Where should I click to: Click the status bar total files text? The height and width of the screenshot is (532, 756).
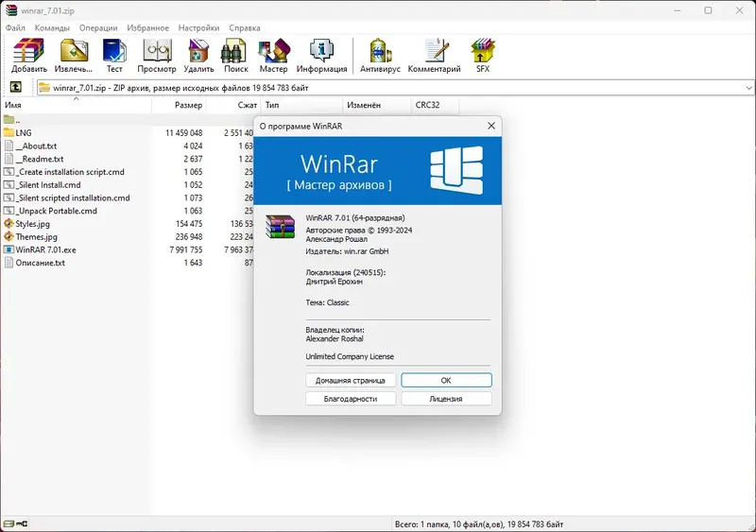point(479,523)
